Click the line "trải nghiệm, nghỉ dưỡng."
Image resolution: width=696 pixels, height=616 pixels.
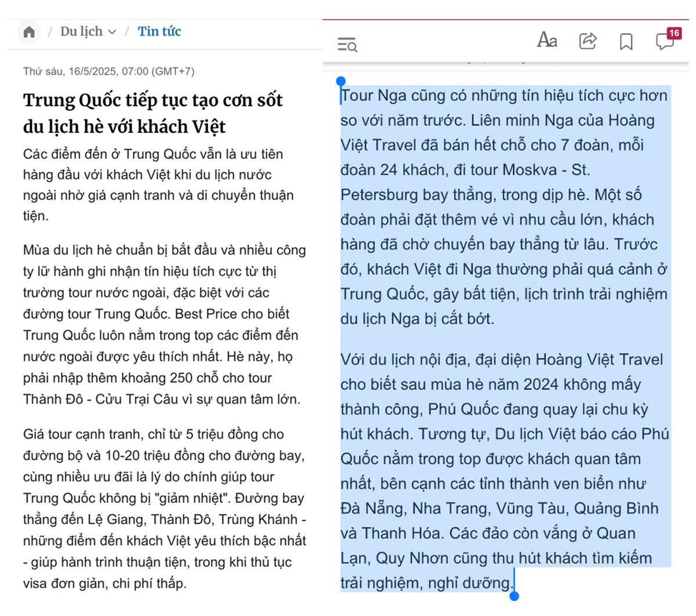(x=427, y=583)
